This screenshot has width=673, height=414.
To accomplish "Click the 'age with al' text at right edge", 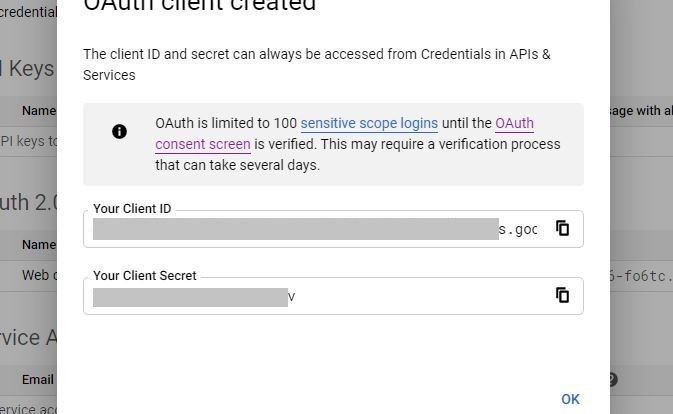I will tap(641, 111).
